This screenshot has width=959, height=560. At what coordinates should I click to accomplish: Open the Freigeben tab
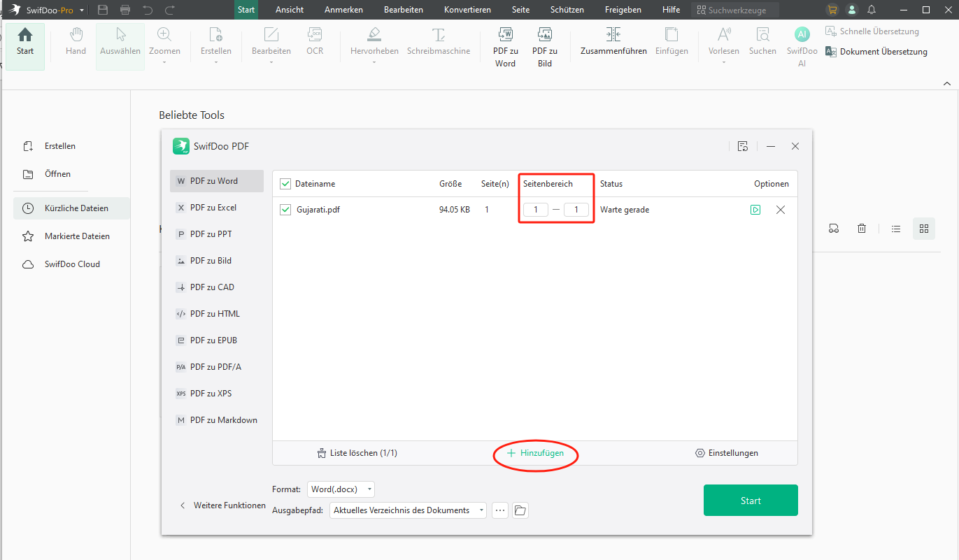623,10
